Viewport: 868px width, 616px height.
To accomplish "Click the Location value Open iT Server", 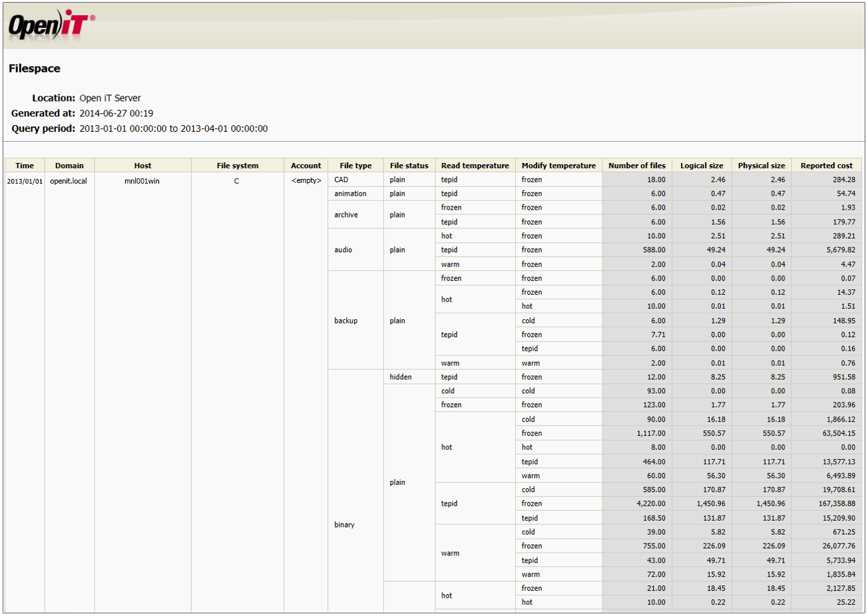I will 110,98.
